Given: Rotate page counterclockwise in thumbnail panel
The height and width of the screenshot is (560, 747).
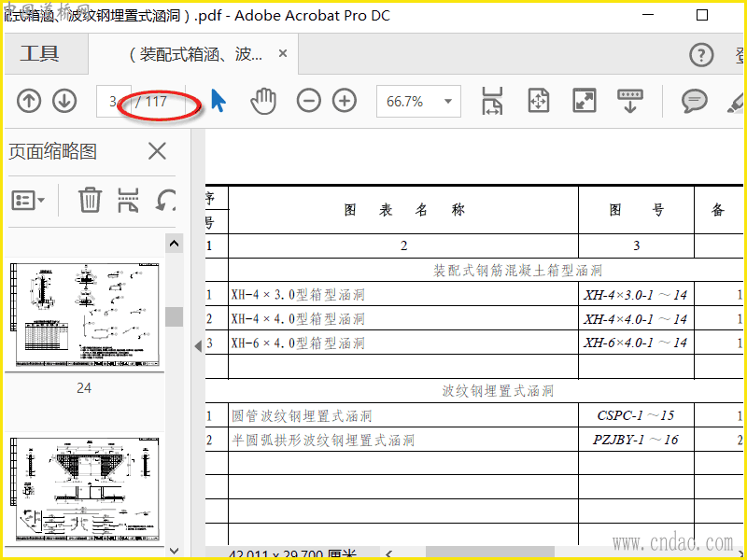Looking at the screenshot, I should click(x=165, y=200).
